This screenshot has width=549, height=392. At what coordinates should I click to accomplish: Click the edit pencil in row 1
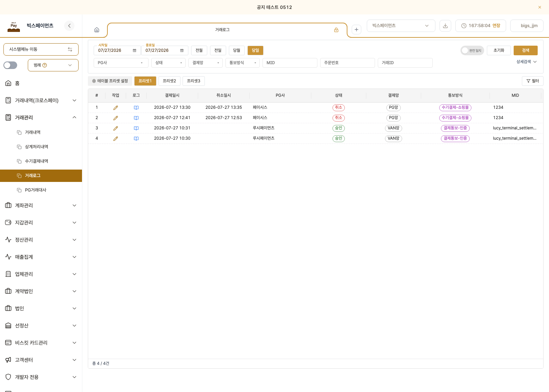pyautogui.click(x=116, y=108)
